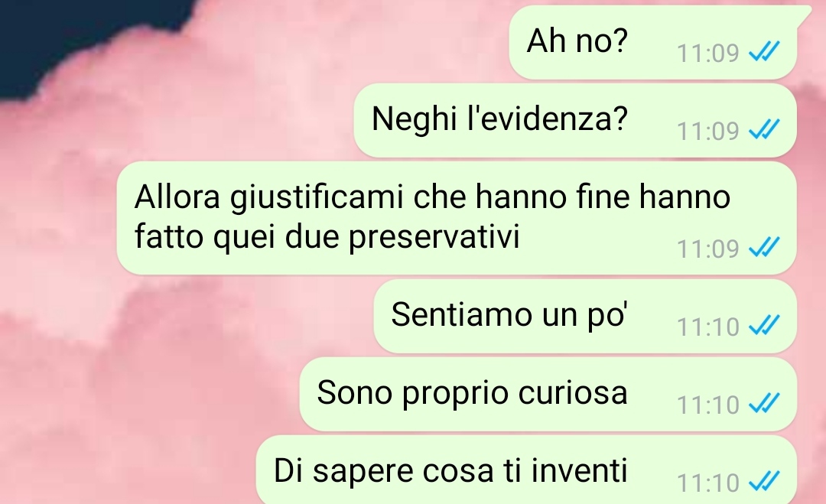Tap the blue double-check beside 'Neghi l'evidenza?'
The height and width of the screenshot is (504, 826).
click(x=764, y=129)
